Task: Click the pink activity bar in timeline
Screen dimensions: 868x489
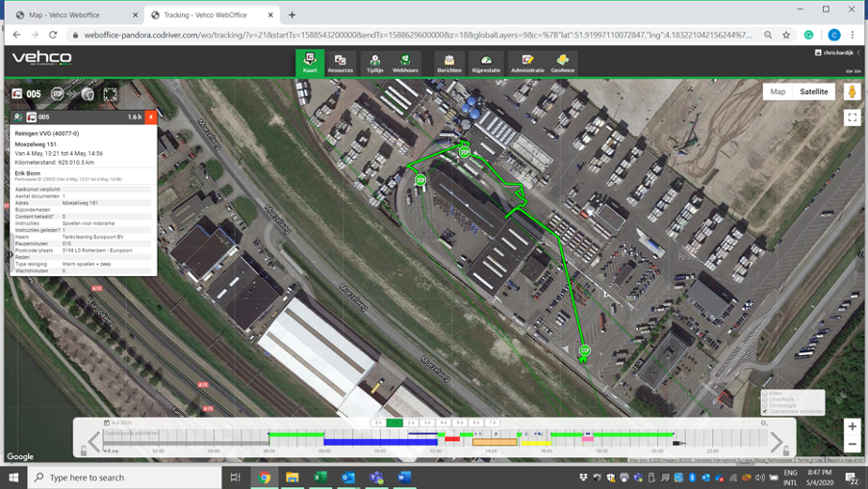Action: (x=587, y=439)
